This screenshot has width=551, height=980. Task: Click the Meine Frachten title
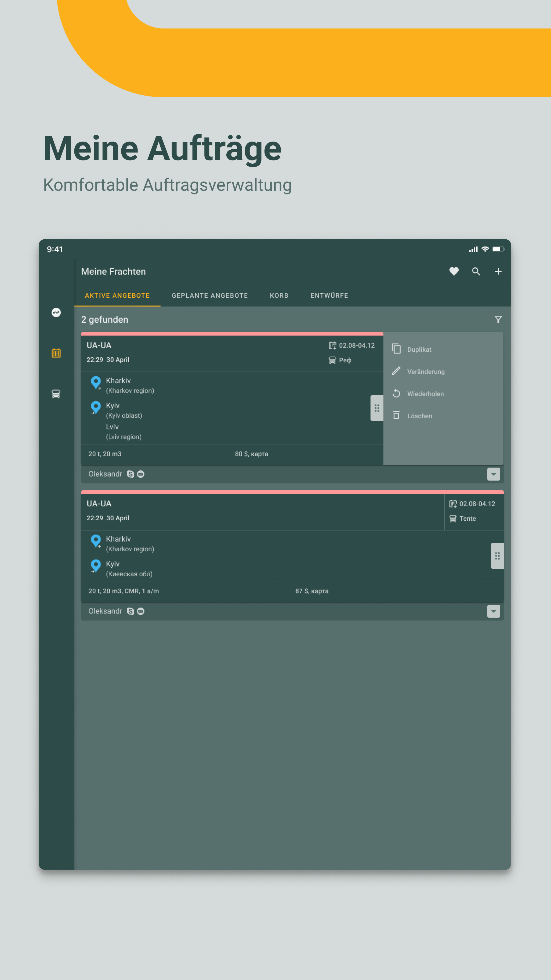(113, 271)
